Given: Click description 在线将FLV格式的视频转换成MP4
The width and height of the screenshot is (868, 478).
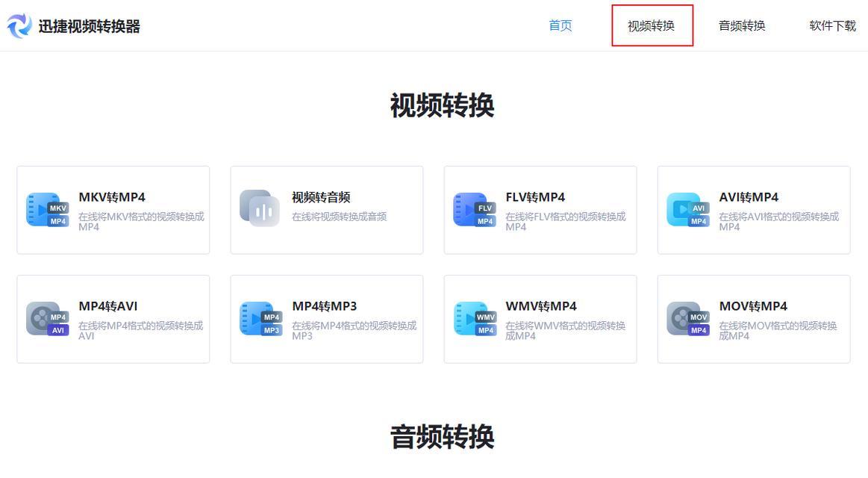Looking at the screenshot, I should (x=566, y=222).
